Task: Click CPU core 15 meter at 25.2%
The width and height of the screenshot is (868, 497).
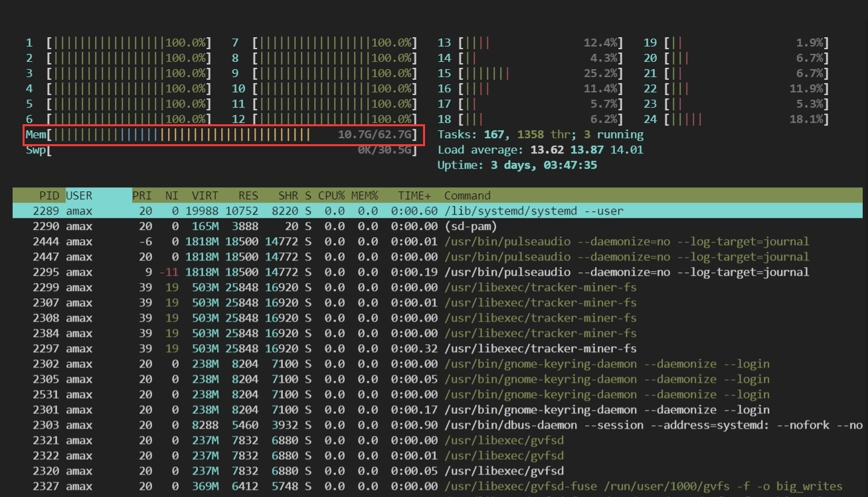Action: (x=531, y=73)
